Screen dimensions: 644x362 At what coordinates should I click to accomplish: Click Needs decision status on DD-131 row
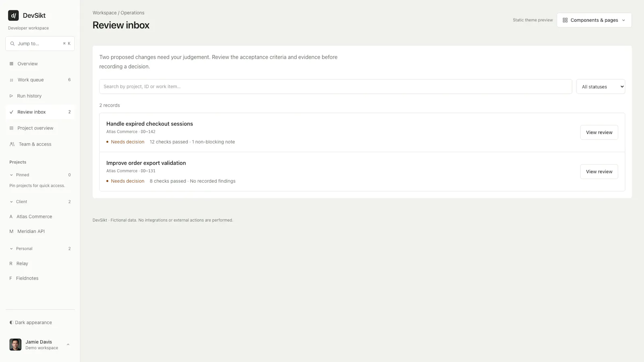click(125, 181)
